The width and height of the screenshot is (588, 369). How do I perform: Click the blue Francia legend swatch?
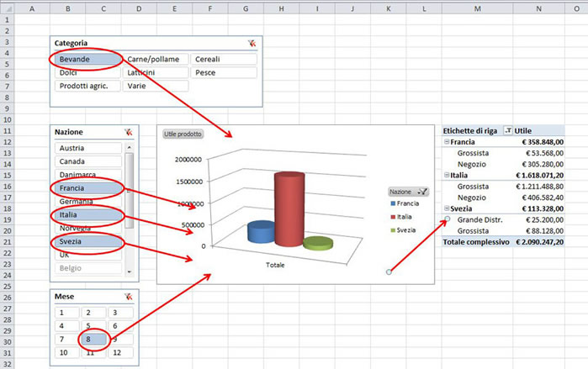(394, 203)
